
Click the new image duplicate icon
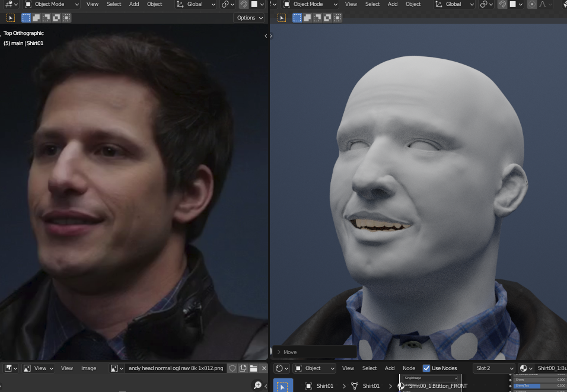pyautogui.click(x=243, y=368)
